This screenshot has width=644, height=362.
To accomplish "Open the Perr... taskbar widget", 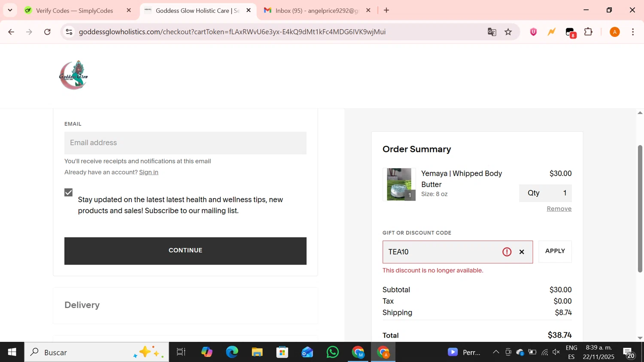I will point(465,352).
